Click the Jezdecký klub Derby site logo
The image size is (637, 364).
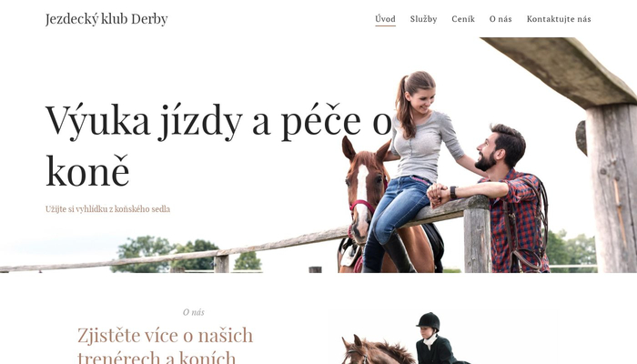106,19
